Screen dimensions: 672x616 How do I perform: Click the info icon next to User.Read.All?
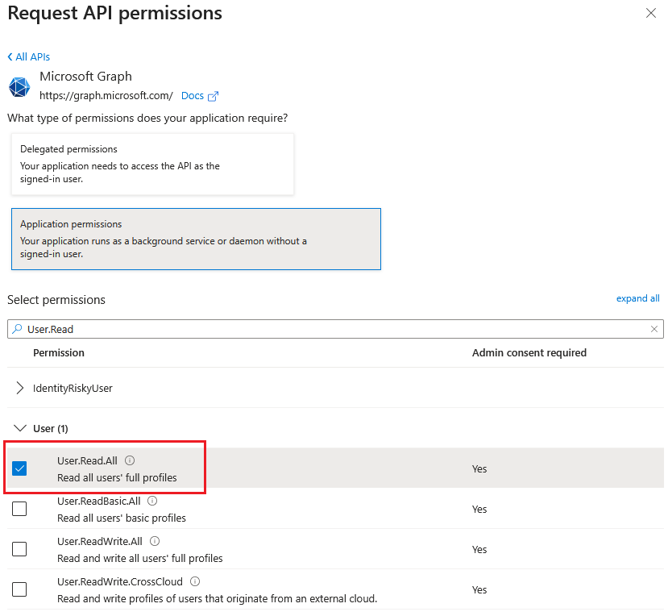pos(130,460)
